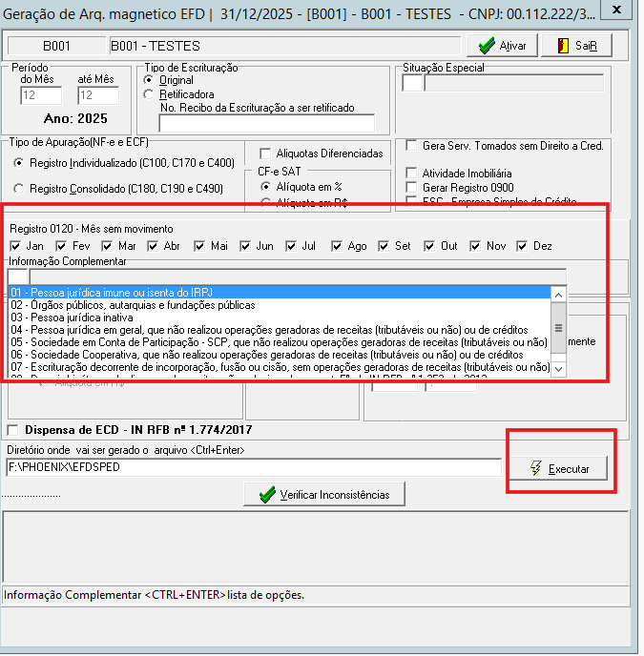644x656 pixels.
Task: Uncheck the Out month checkbox
Action: pos(429,246)
